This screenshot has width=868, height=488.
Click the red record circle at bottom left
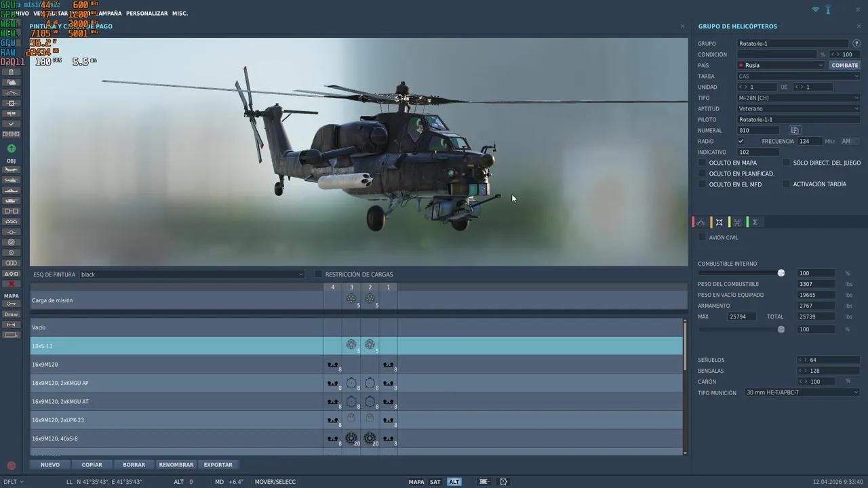[11, 466]
